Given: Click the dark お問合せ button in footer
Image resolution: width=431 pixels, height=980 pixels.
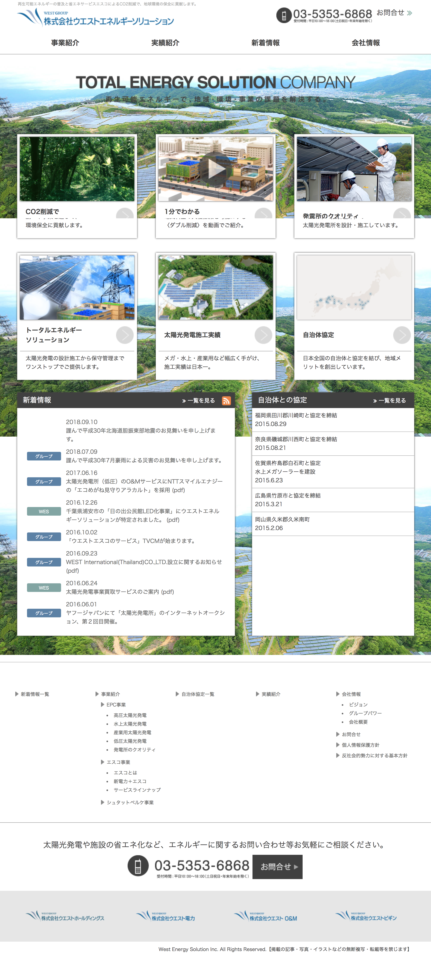Looking at the screenshot, I should pos(278,867).
